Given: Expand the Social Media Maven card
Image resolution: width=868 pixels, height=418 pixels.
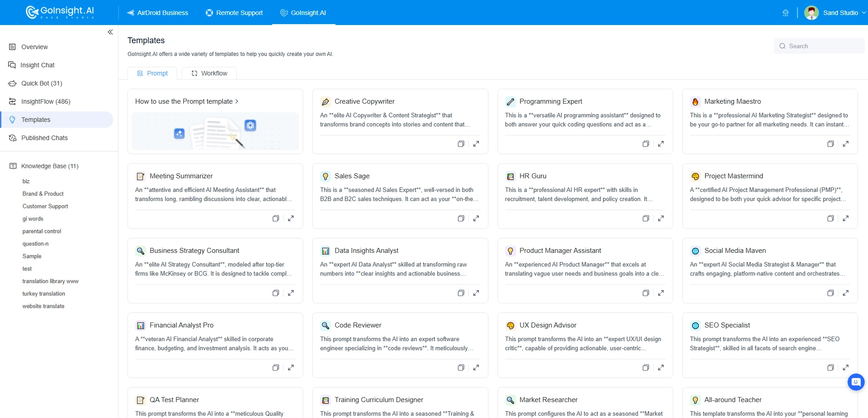Looking at the screenshot, I should [x=846, y=293].
